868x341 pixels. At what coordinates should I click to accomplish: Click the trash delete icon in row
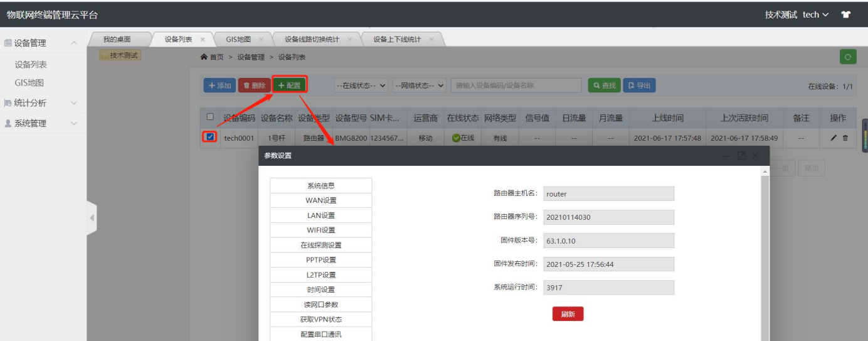point(845,138)
